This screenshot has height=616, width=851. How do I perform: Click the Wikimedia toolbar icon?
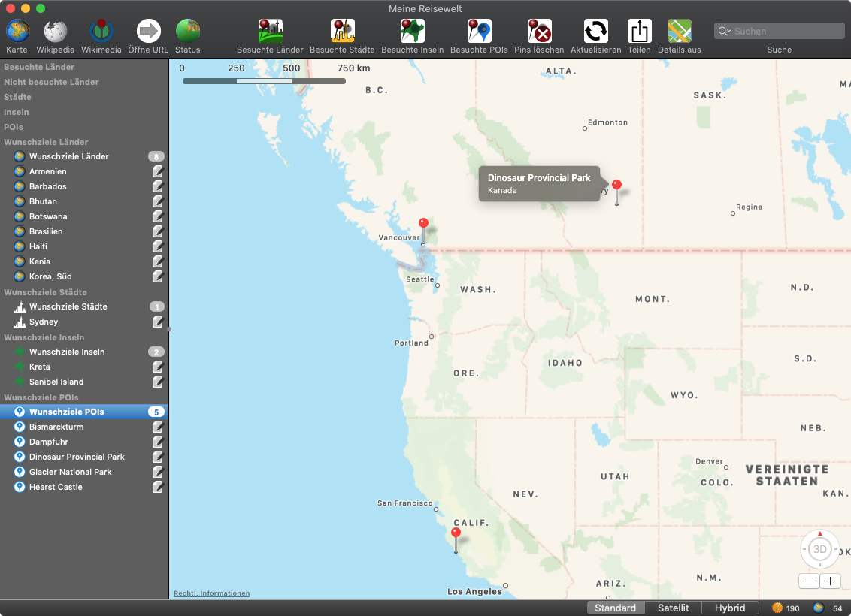pyautogui.click(x=101, y=32)
